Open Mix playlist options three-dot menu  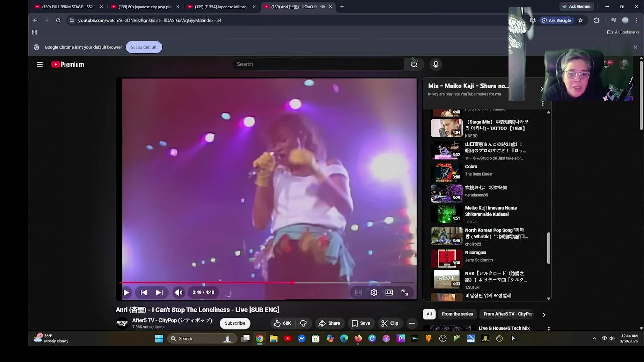(543, 103)
